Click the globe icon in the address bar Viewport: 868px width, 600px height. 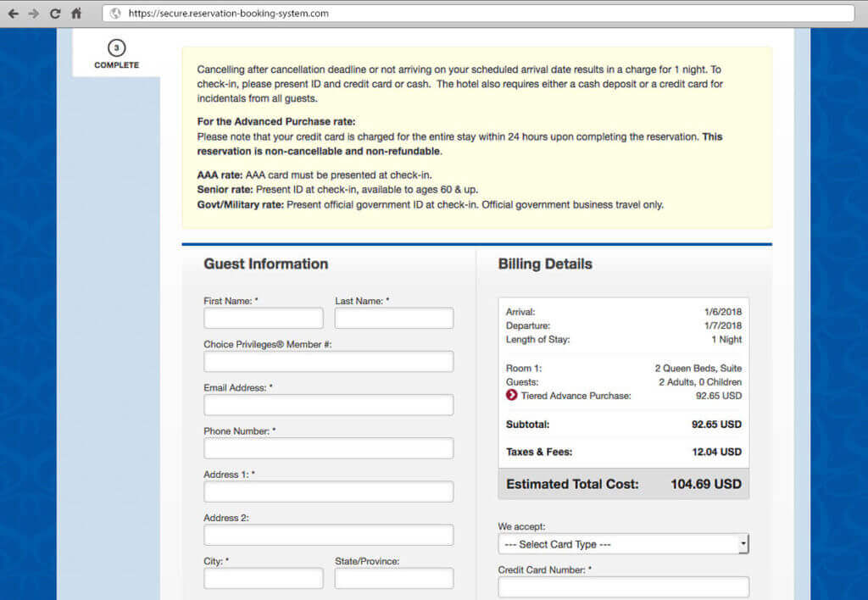(115, 14)
